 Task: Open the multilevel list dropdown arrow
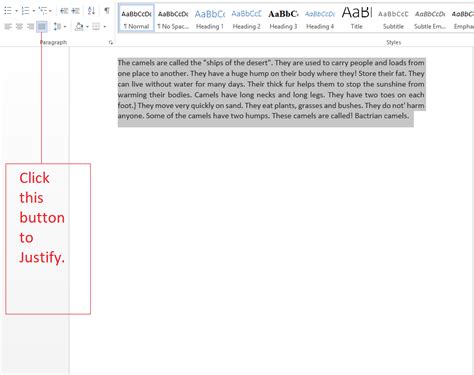click(50, 11)
